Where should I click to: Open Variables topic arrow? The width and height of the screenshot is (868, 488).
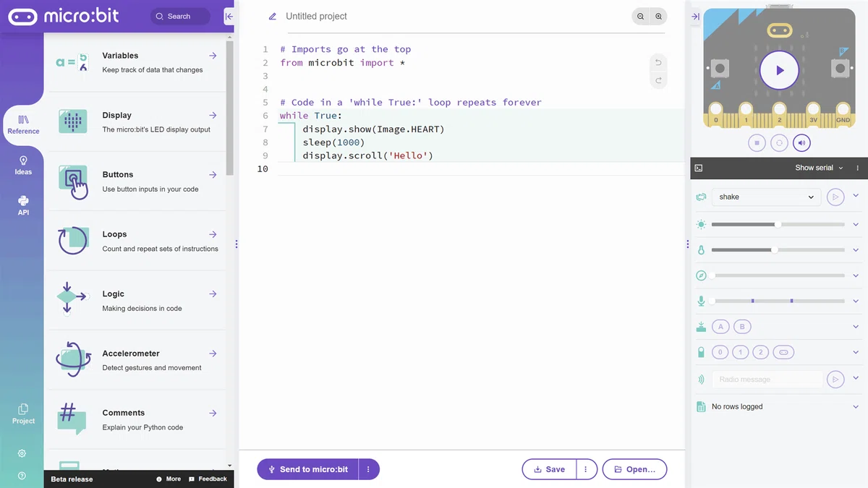point(213,56)
